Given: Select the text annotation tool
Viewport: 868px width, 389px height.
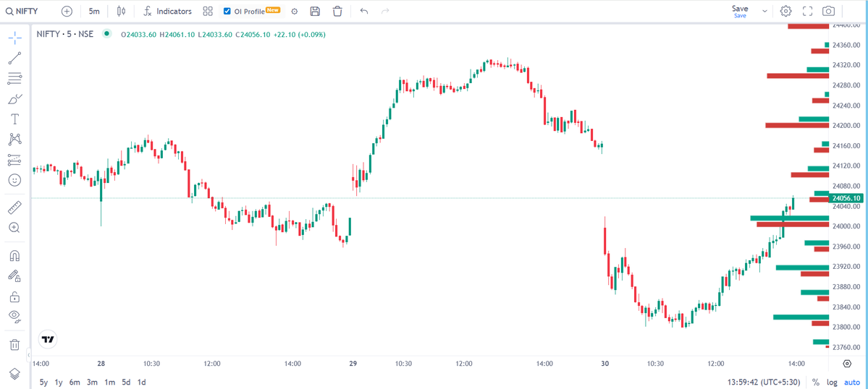Looking at the screenshot, I should coord(14,119).
